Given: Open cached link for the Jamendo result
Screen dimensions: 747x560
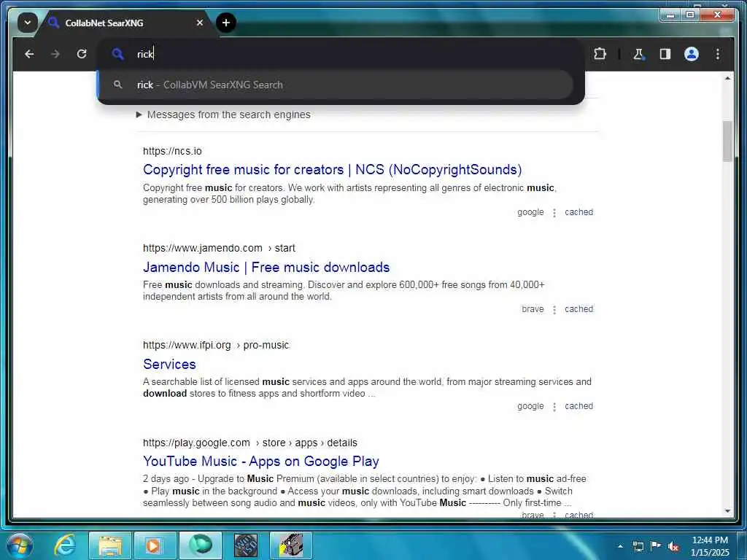Looking at the screenshot, I should [x=578, y=309].
